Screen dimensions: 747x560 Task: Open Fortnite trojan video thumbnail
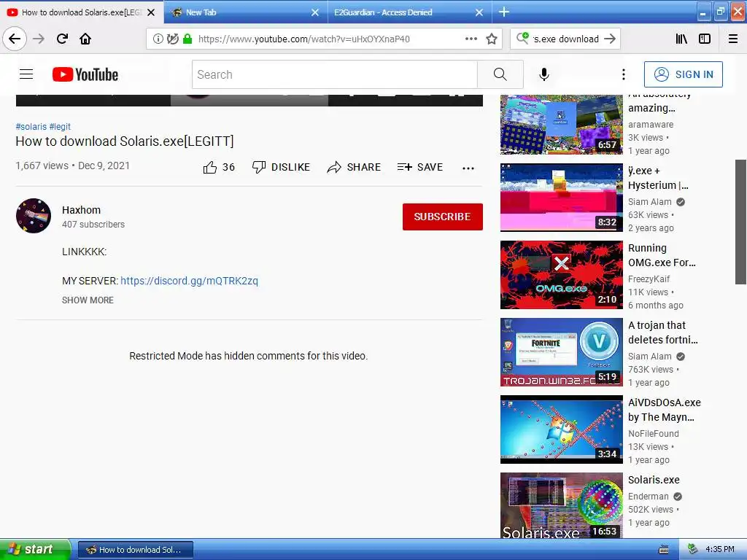561,352
